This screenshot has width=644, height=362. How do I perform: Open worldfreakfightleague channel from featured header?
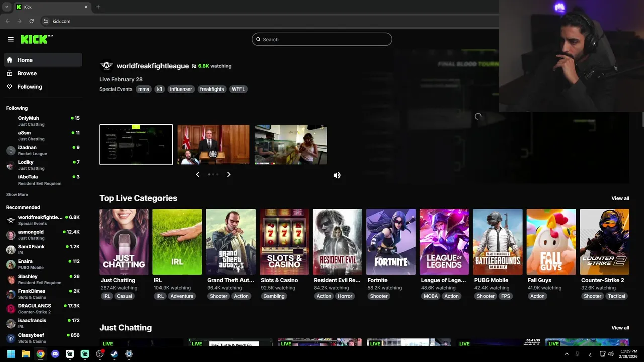tap(152, 66)
